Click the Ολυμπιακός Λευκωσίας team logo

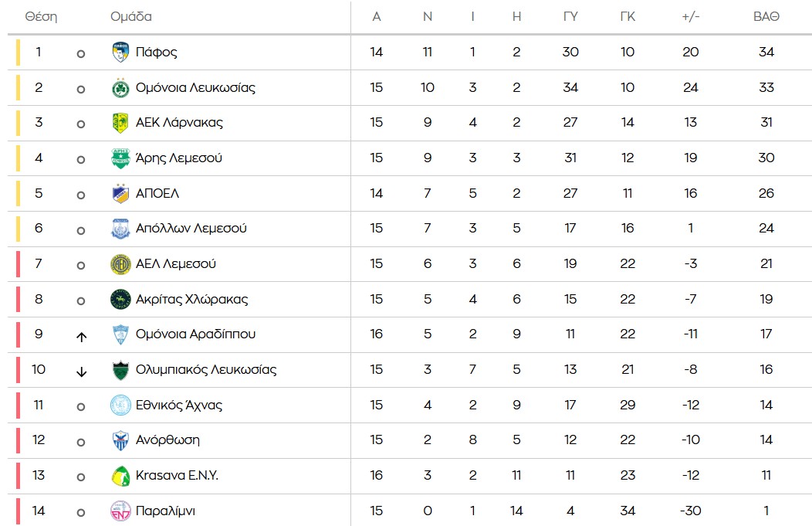coord(120,370)
